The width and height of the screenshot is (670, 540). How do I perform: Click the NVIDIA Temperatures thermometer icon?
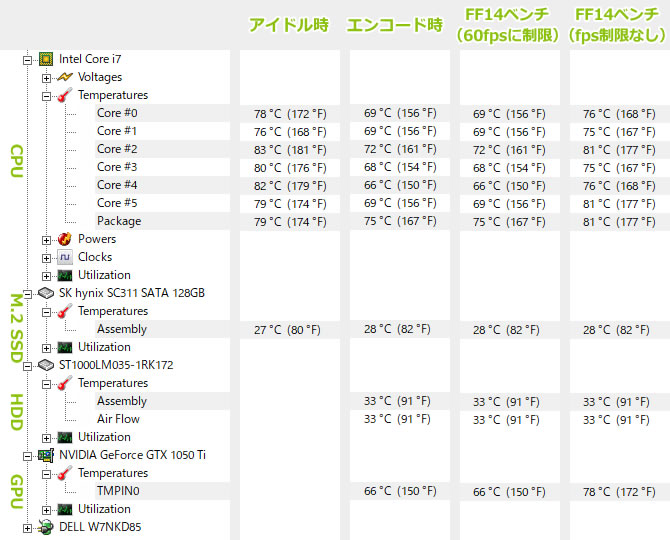(65, 473)
